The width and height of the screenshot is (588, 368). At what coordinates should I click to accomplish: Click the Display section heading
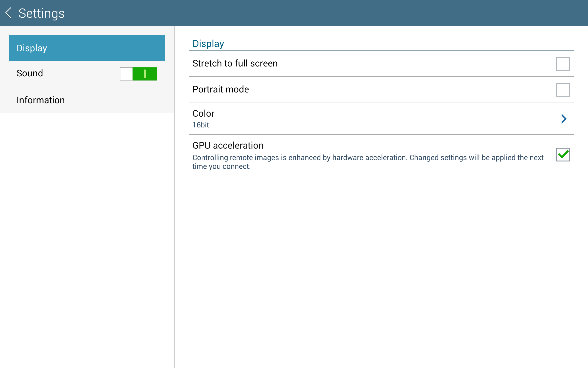coord(208,44)
